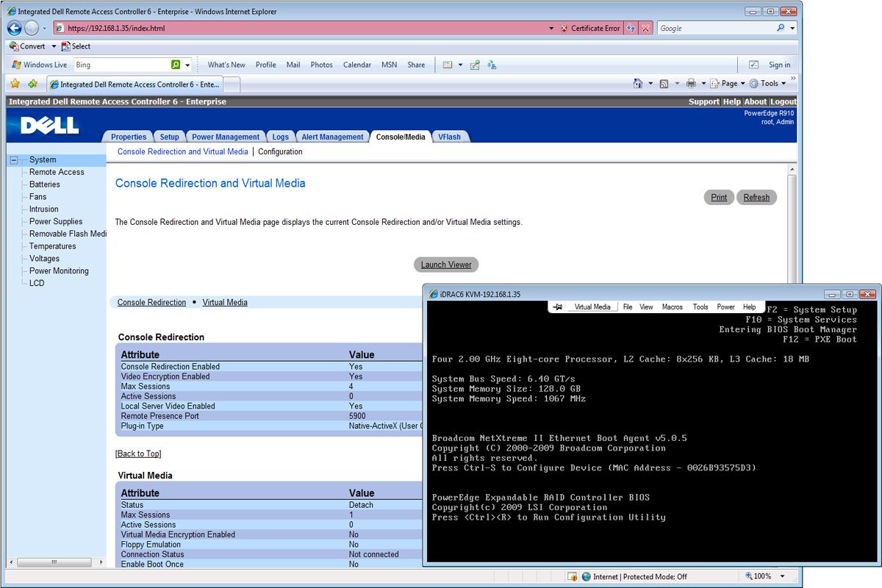This screenshot has width=882, height=588.
Task: Click the Google search magnifier icon
Action: pos(781,28)
